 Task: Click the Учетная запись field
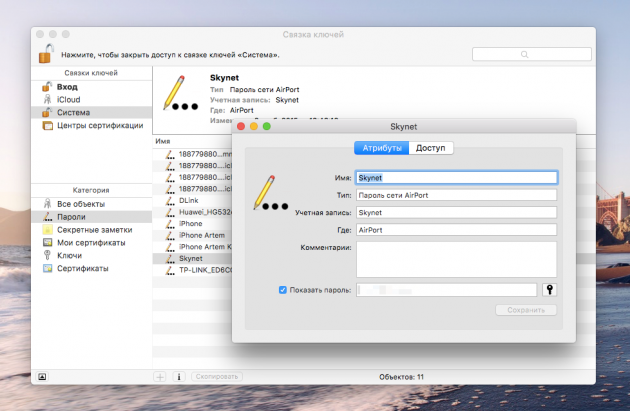pos(456,212)
